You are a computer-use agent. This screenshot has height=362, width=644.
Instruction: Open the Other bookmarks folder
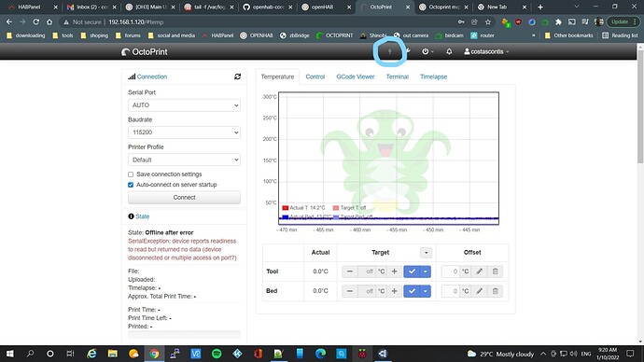pos(568,35)
